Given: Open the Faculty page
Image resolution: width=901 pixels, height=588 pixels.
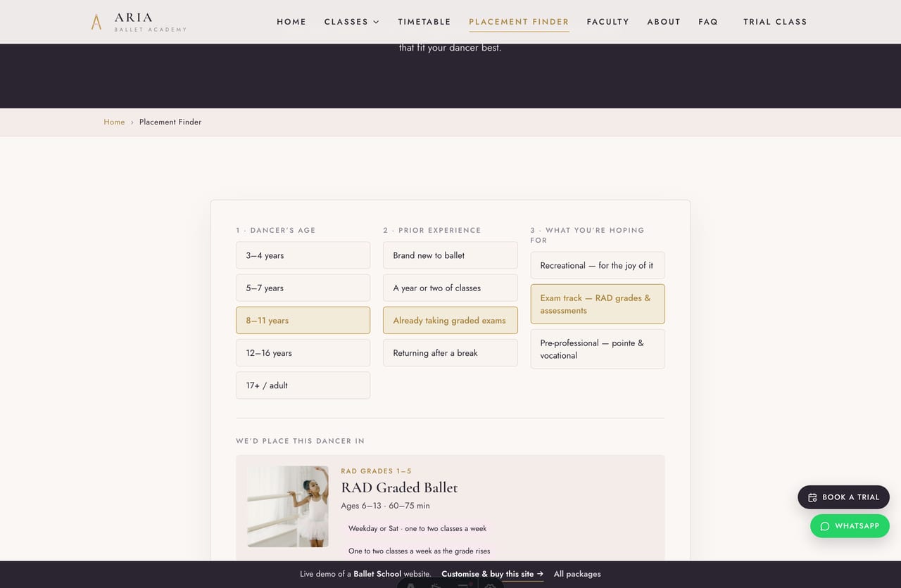Looking at the screenshot, I should [608, 22].
